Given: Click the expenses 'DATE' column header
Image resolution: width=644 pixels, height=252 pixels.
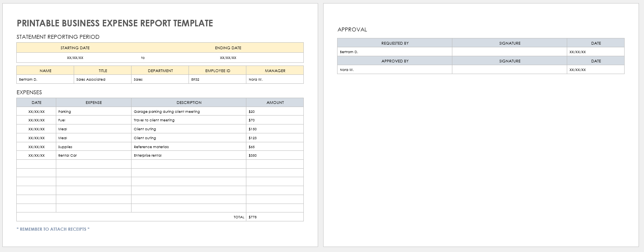Looking at the screenshot, I should (36, 102).
